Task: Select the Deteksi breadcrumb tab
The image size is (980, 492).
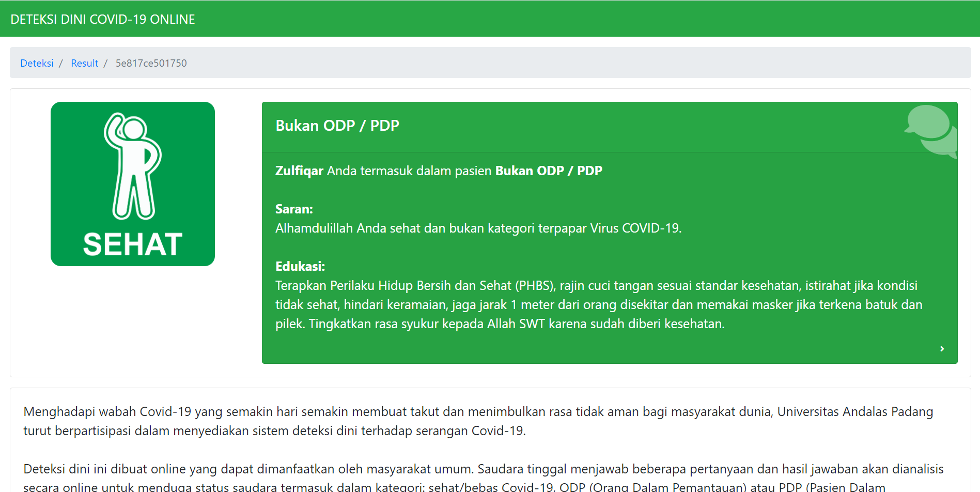Action: click(36, 63)
